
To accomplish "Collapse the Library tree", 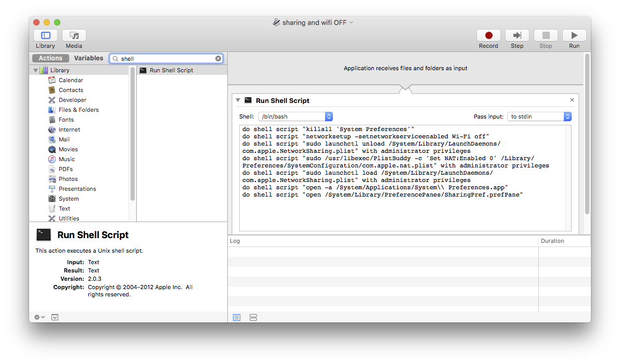I will [35, 70].
